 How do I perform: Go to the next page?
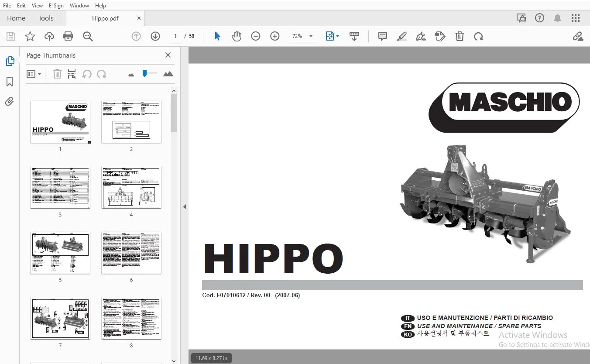155,36
